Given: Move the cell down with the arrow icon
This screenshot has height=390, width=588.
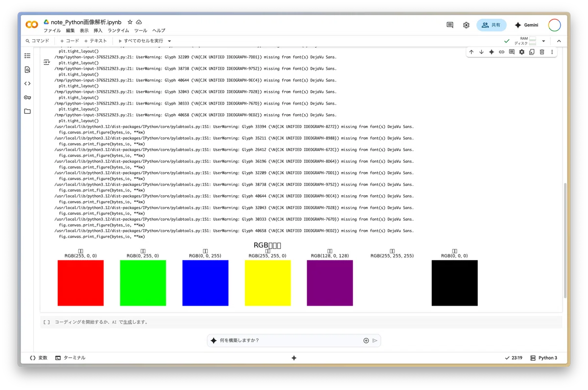Looking at the screenshot, I should 482,52.
